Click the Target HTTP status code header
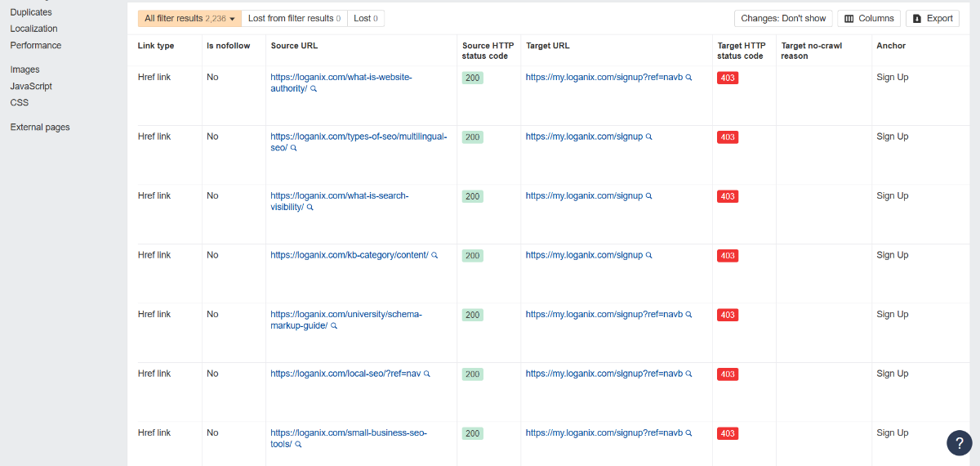980x466 pixels. (741, 51)
